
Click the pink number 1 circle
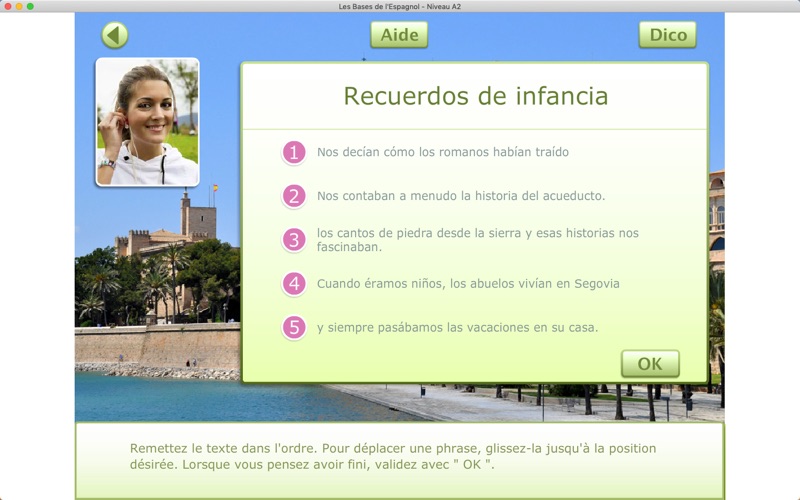click(x=293, y=152)
